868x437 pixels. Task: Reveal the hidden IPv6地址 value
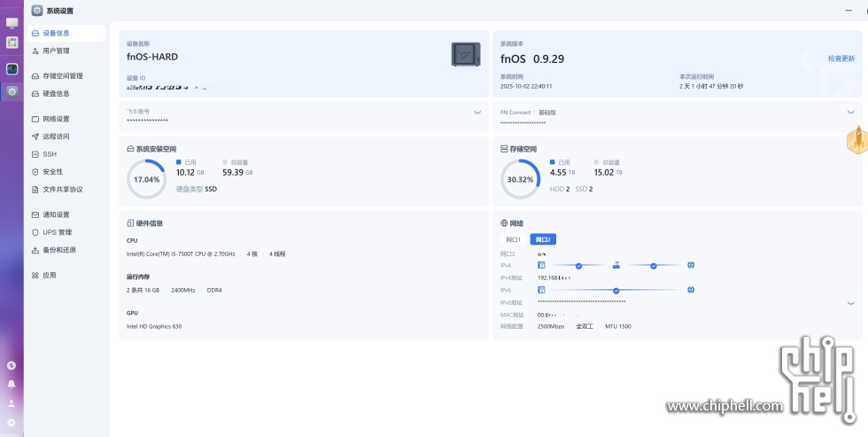pyautogui.click(x=851, y=303)
